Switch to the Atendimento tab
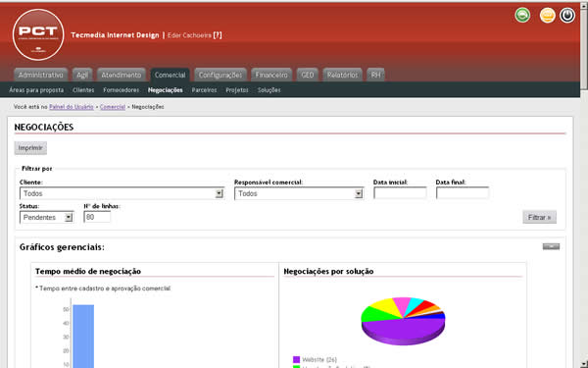 click(x=122, y=75)
